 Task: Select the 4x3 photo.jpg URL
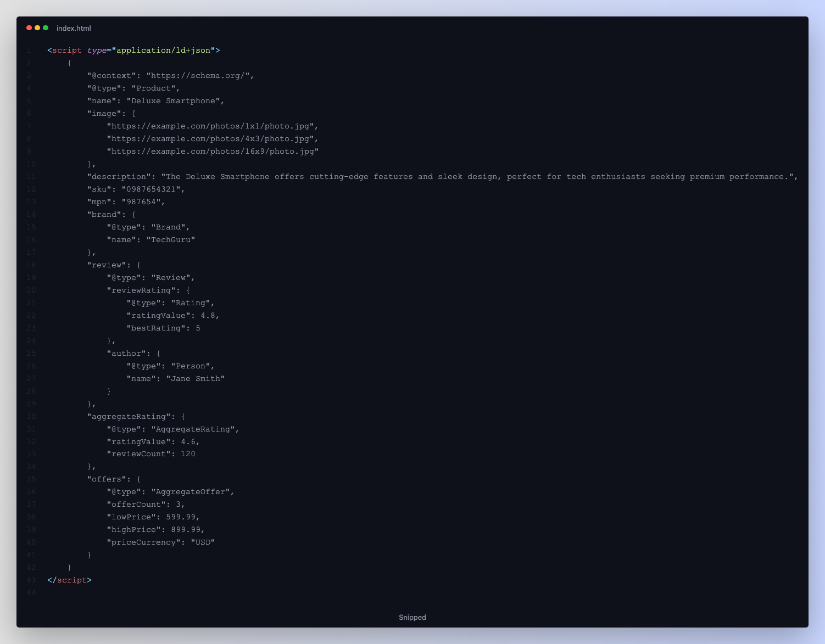tap(211, 138)
